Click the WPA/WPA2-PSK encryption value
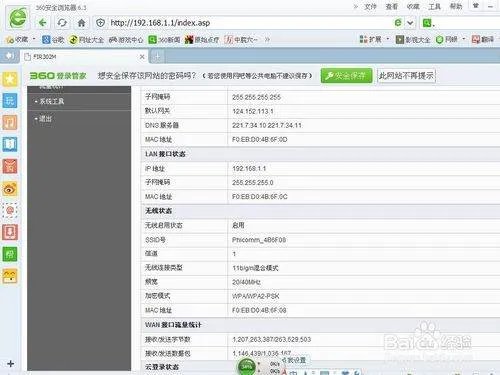 [256, 296]
